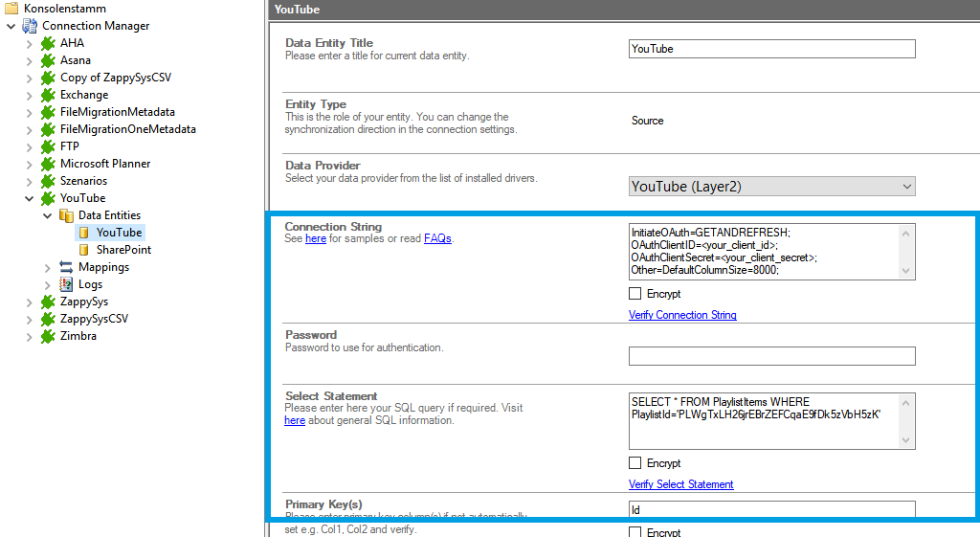The width and height of the screenshot is (980, 537).
Task: Click the Logs icon in tree
Action: pos(66,284)
